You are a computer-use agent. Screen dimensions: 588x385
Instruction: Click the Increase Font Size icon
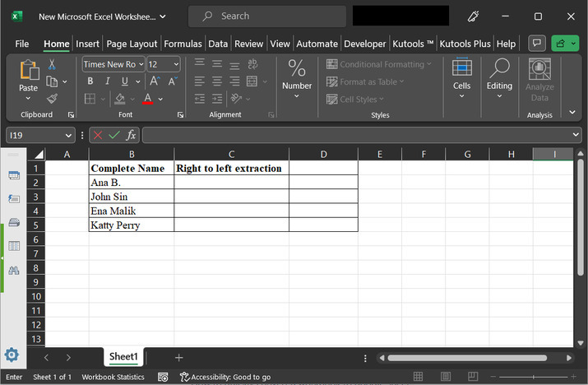point(154,81)
